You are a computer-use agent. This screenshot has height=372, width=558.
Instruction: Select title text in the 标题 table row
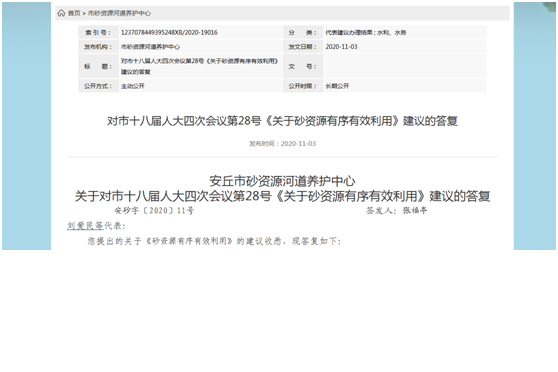click(199, 66)
